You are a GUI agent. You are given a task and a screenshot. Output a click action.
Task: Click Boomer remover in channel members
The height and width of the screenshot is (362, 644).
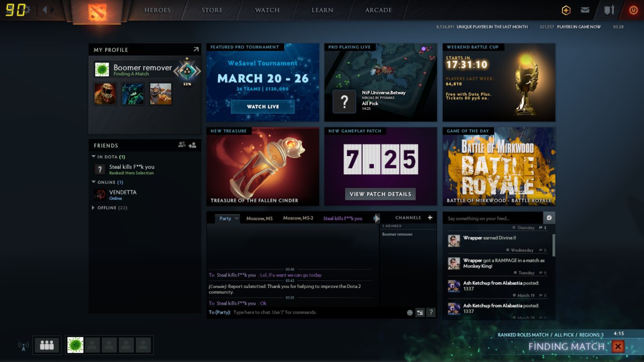click(x=397, y=234)
